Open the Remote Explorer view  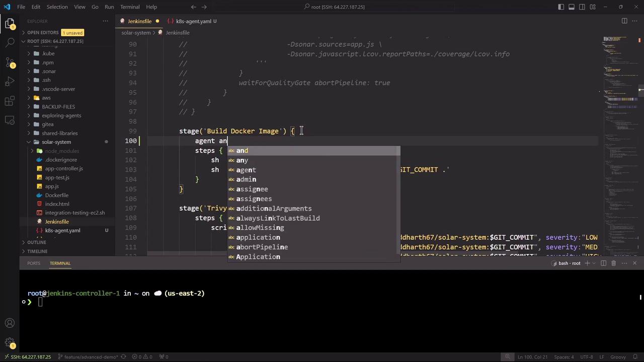[10, 121]
